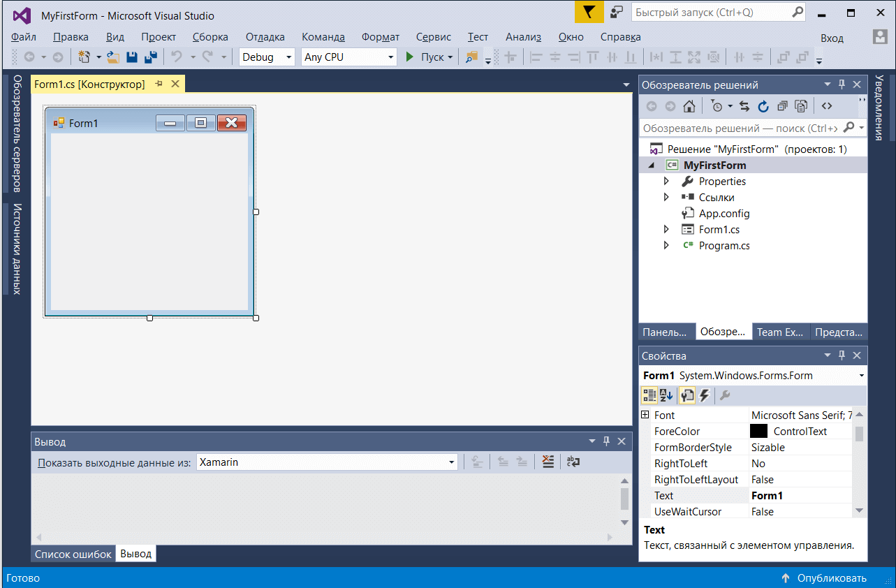Screen dimensions: 896x588
Task: Click the account avatar icon near Вход
Action: [880, 37]
